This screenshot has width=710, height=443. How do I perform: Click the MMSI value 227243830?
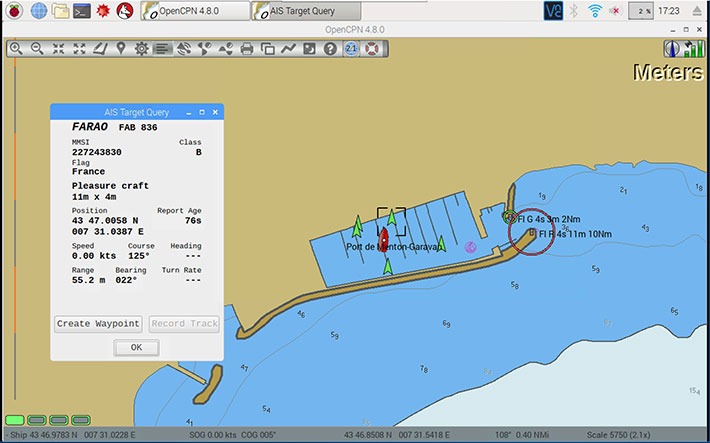pos(96,152)
